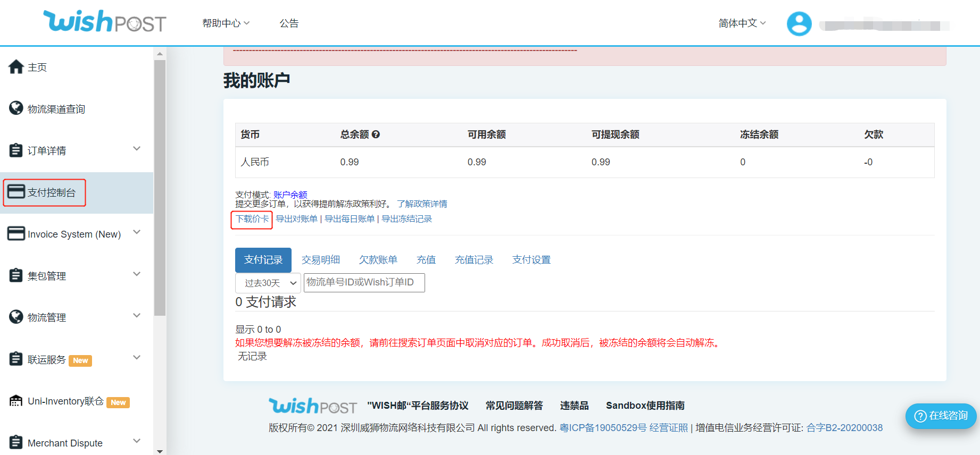Open the 违禁品 footer link
The height and width of the screenshot is (455, 980).
574,406
